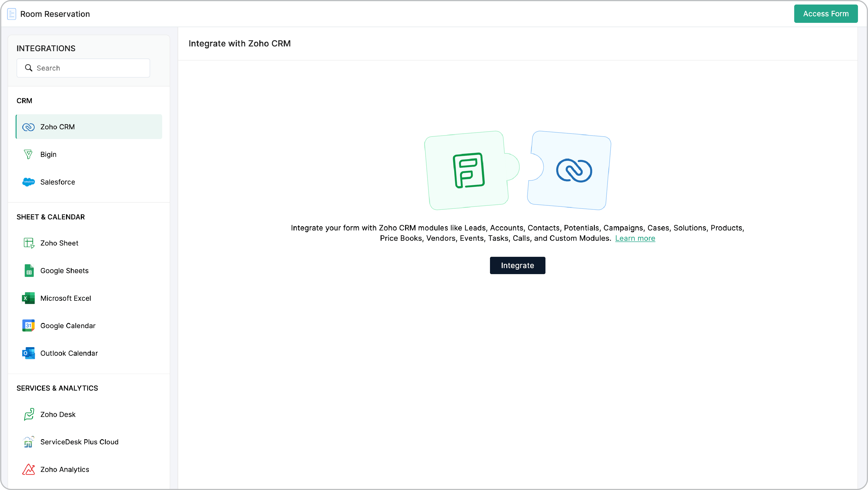
Task: Click the Outlook Calendar icon
Action: pos(28,353)
